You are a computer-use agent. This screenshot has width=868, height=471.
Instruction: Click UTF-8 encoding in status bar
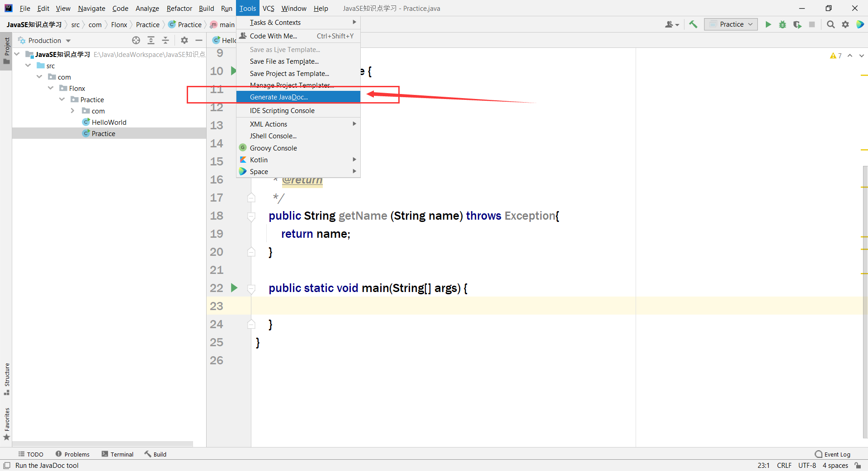(x=807, y=466)
